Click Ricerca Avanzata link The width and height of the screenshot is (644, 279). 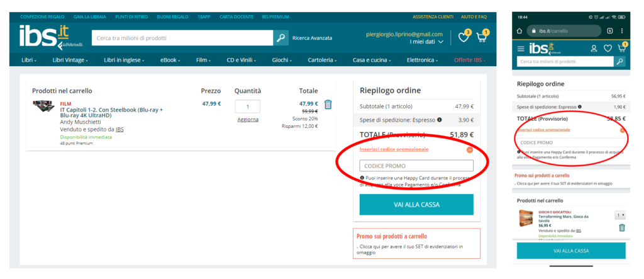coord(312,38)
